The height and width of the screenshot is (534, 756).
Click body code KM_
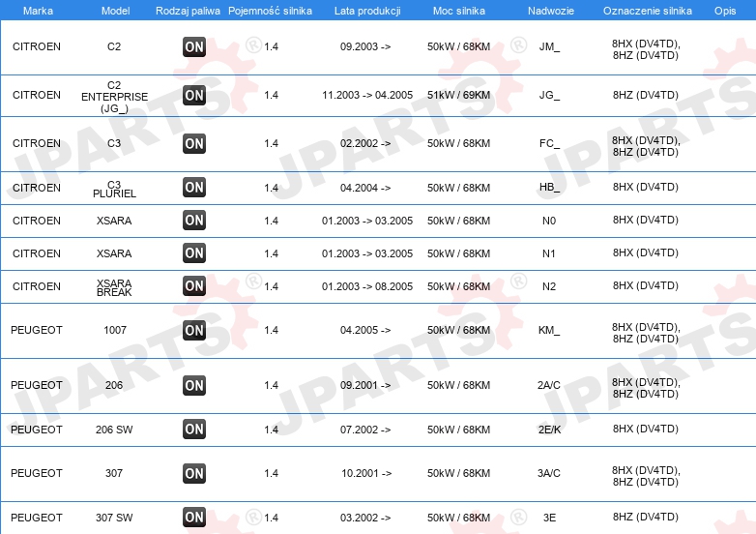click(x=549, y=330)
